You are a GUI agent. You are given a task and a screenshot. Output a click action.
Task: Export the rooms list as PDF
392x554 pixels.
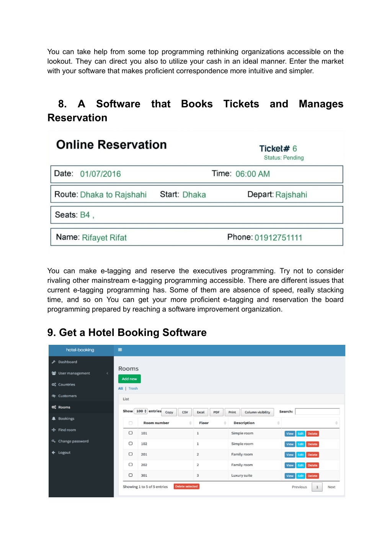216,412
